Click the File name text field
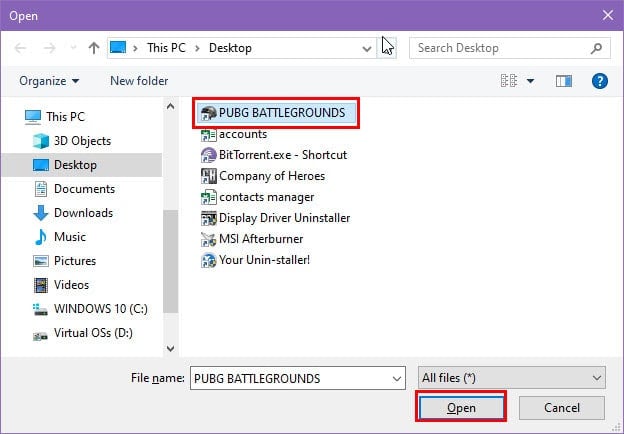The height and width of the screenshot is (434, 624). pyautogui.click(x=291, y=378)
